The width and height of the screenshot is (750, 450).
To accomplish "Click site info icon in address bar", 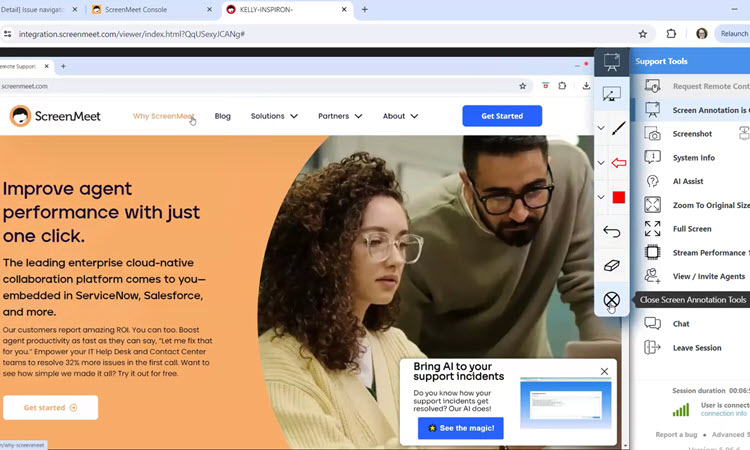I will tap(8, 34).
